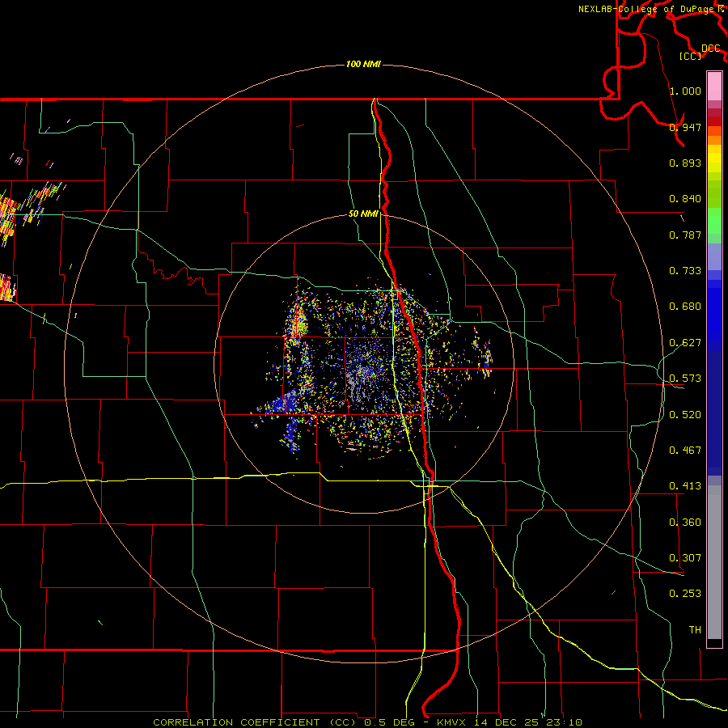The height and width of the screenshot is (728, 728).
Task: Click the 0.840 scale label
Action: (x=685, y=199)
